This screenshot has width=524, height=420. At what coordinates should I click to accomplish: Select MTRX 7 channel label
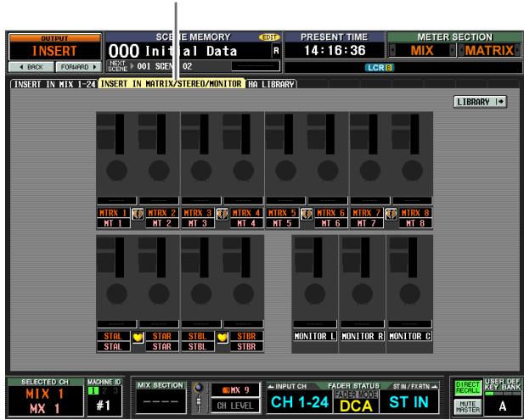tap(367, 213)
